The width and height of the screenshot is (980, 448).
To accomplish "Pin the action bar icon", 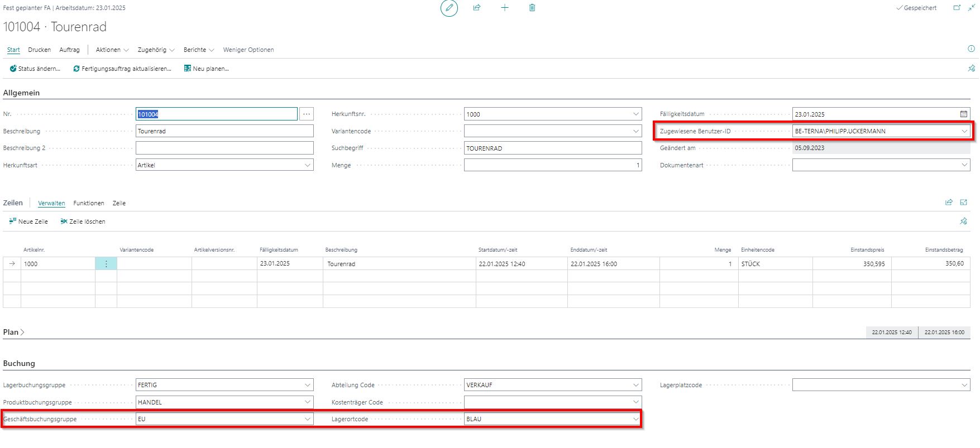I will (971, 69).
